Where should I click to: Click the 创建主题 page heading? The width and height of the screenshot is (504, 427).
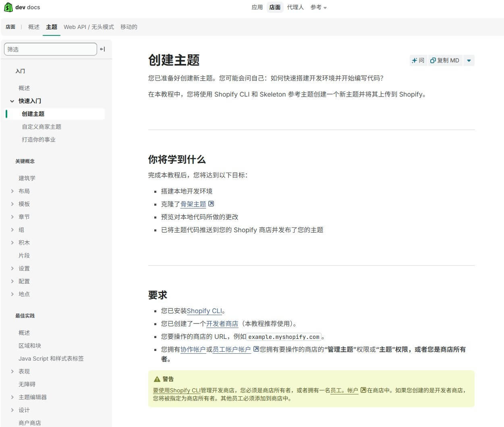pos(174,60)
